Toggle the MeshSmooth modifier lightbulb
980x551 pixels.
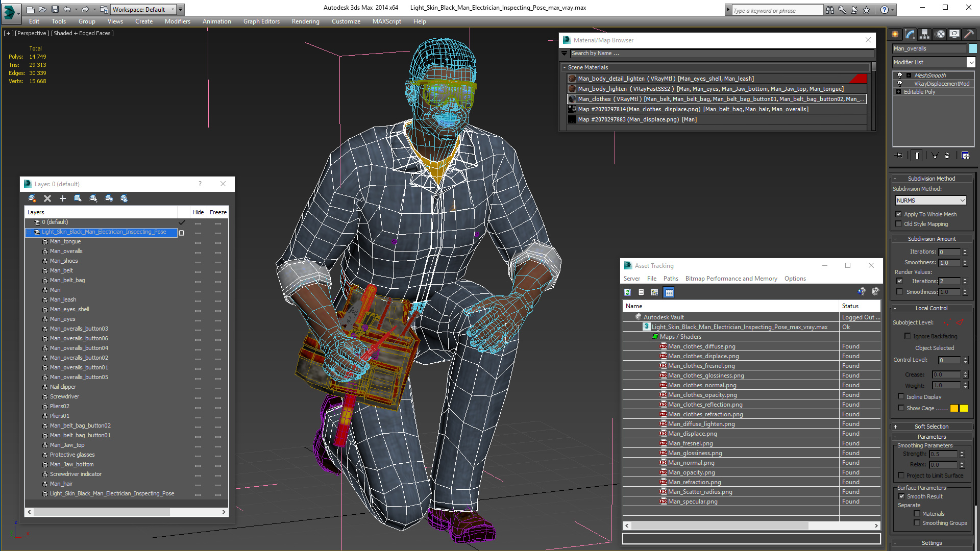[900, 75]
